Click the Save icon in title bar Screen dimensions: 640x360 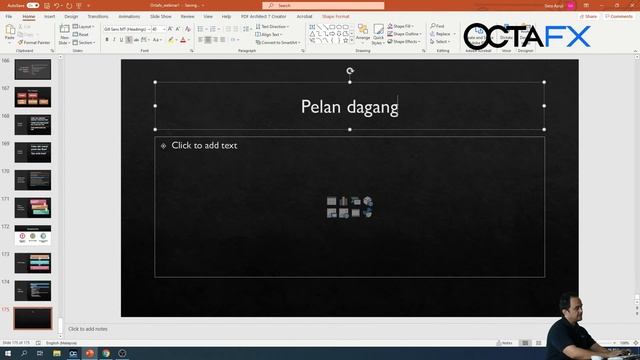point(47,5)
